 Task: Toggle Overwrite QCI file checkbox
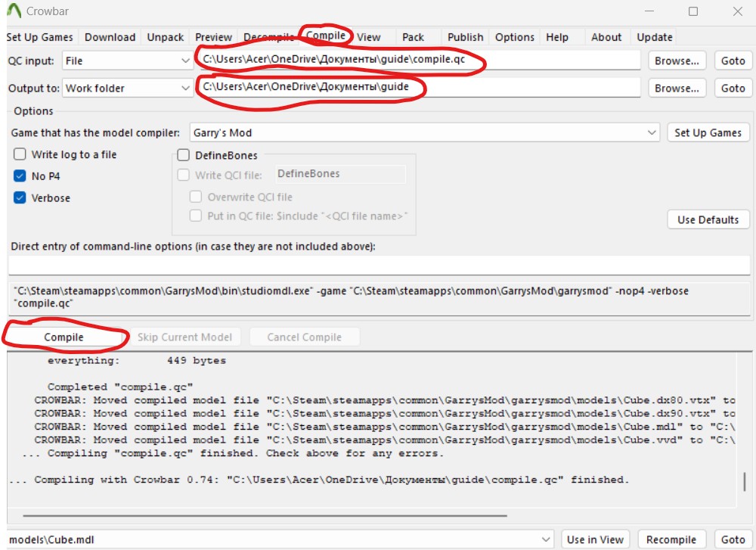(x=195, y=197)
